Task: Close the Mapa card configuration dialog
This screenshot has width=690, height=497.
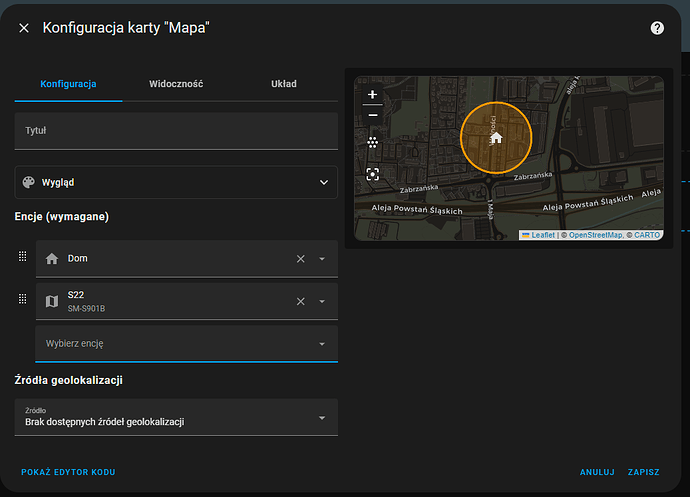Action: 24,28
